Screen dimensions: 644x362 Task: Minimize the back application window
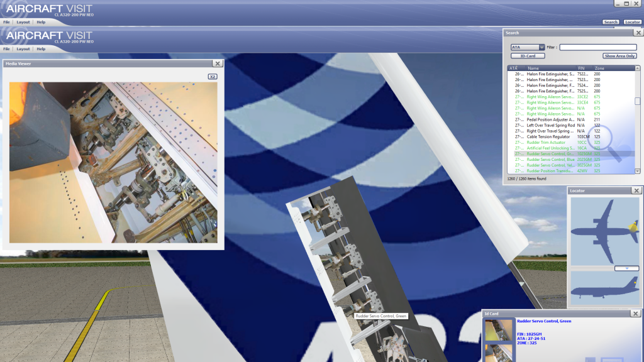618,3
